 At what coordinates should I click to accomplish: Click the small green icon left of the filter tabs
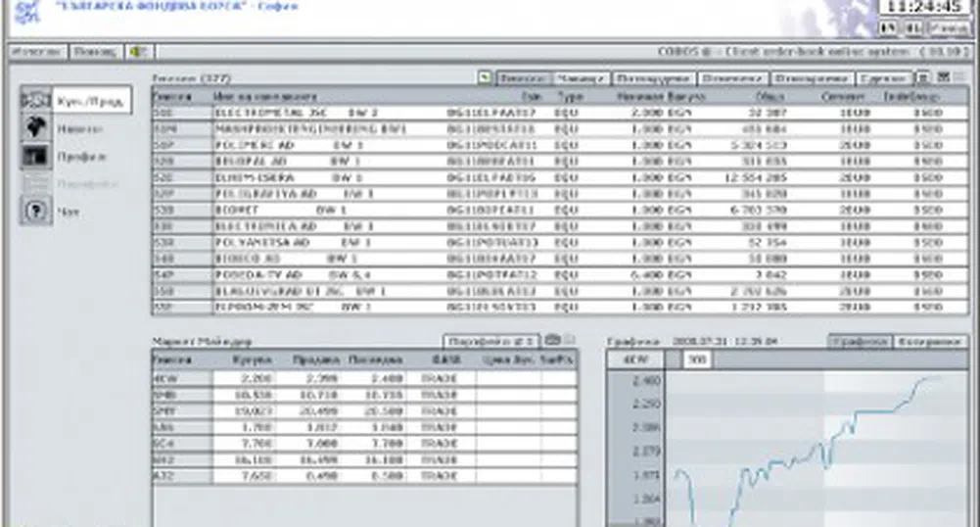[x=484, y=77]
